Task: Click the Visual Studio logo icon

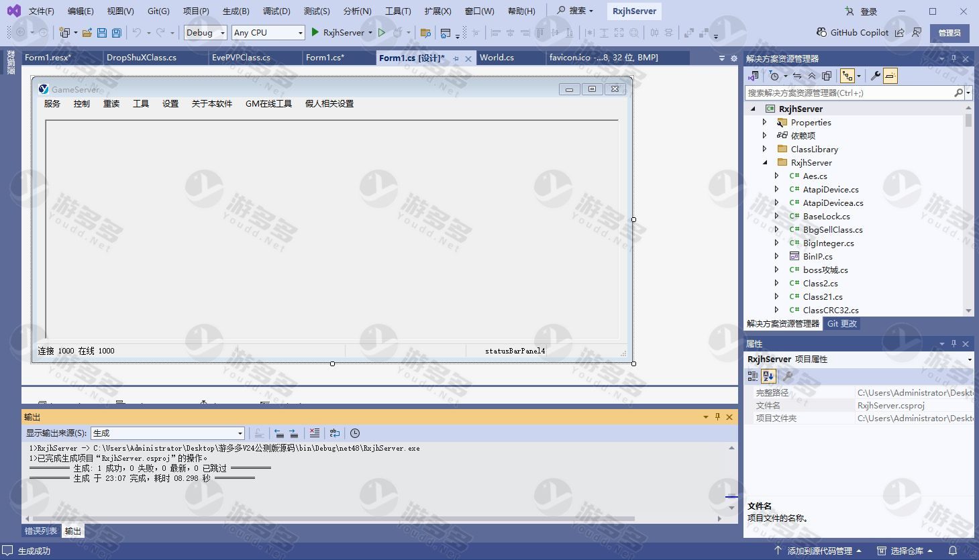Action: pos(14,11)
